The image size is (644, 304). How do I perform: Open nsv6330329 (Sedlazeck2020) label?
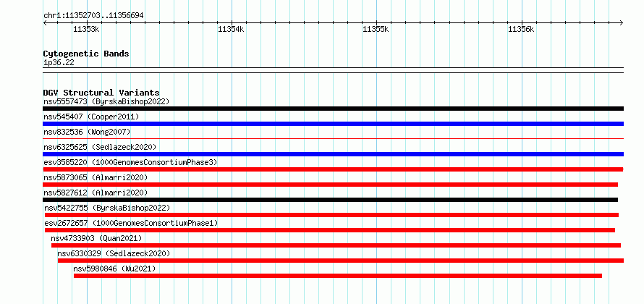point(114,253)
